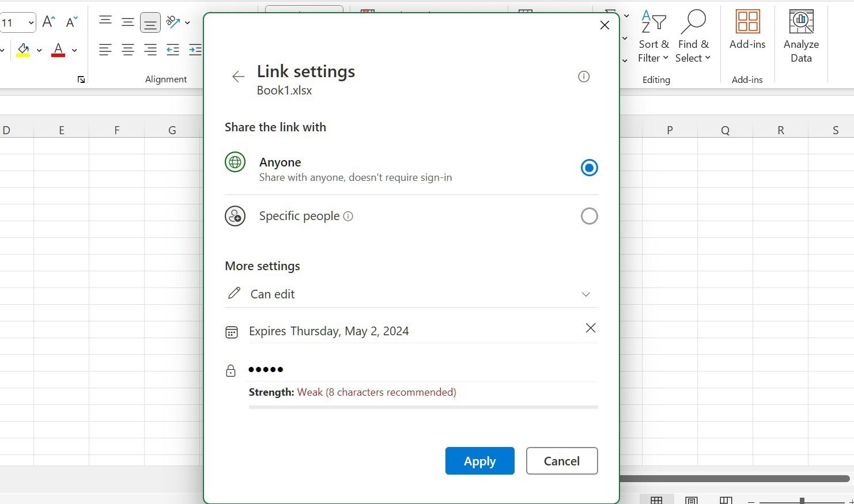Click the Cancel button
Screen dimensions: 854x504
coord(561,461)
